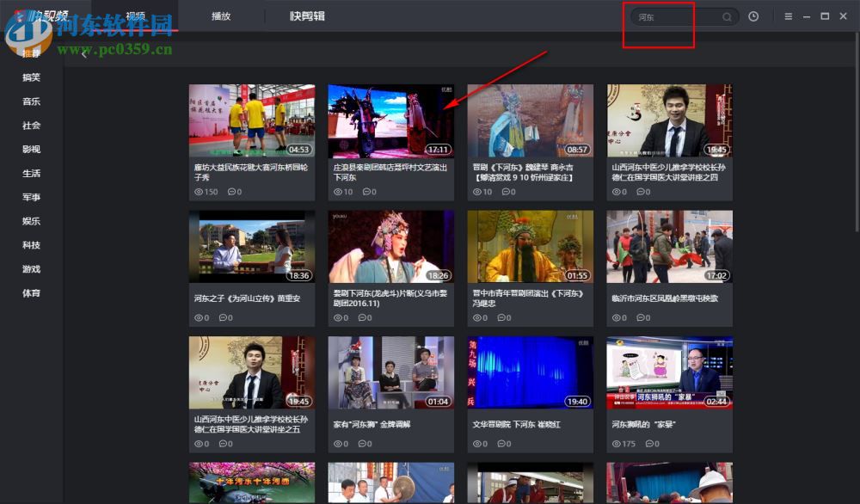Click comment icon under 河东狮吼的 "家暴"

click(x=648, y=444)
